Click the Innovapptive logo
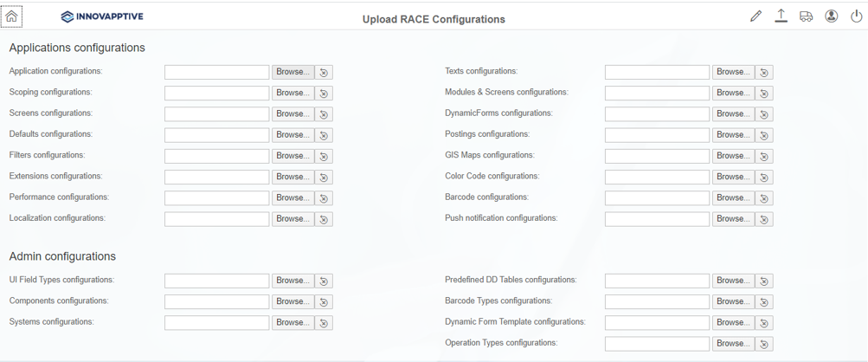 click(x=103, y=16)
